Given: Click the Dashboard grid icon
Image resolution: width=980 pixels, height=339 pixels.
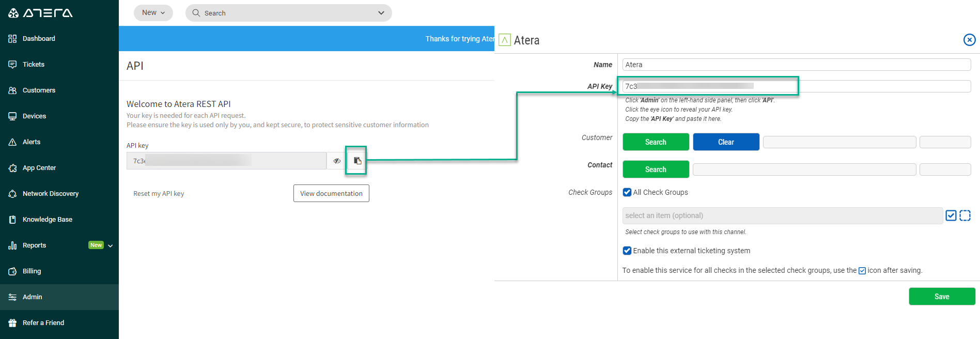Looking at the screenshot, I should (x=12, y=39).
